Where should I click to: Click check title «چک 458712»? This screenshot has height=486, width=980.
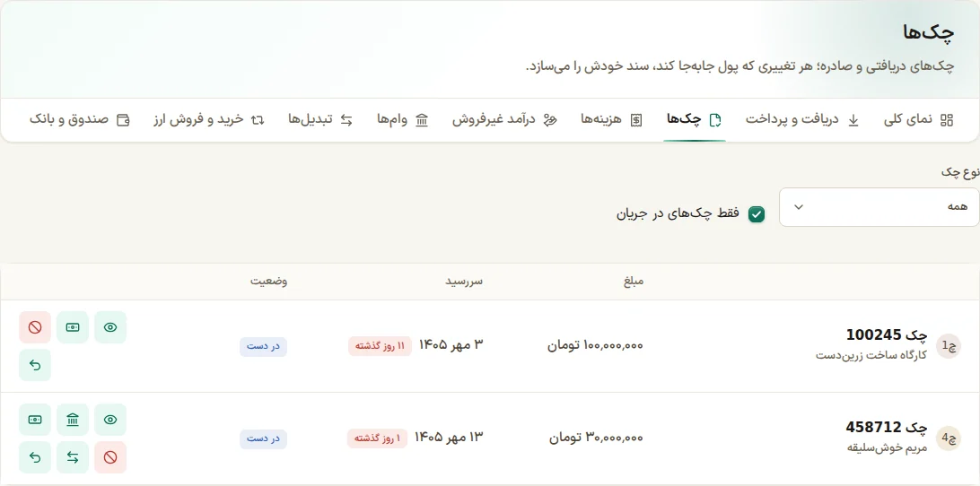pos(888,428)
